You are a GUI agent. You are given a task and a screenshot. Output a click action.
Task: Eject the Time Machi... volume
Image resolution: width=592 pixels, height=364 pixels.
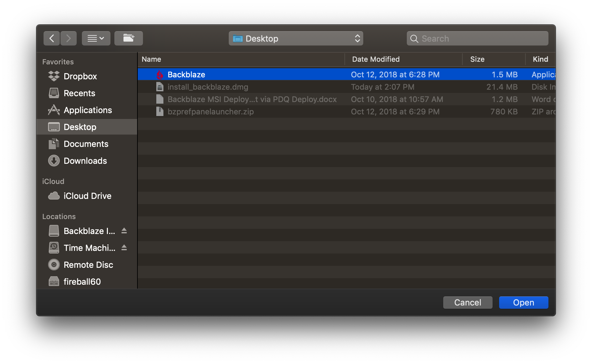tap(124, 248)
